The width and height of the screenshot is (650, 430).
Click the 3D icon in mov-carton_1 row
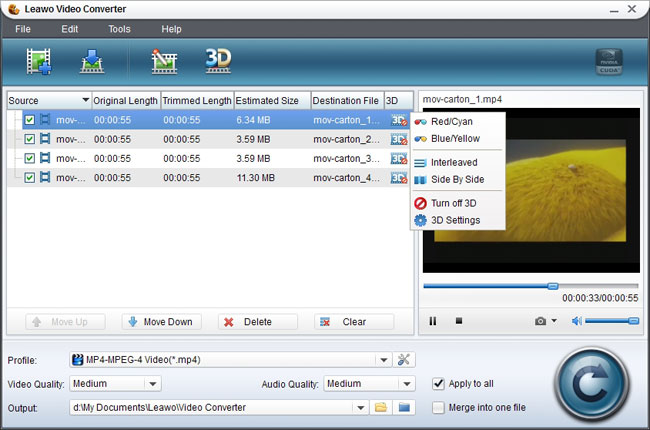(399, 120)
